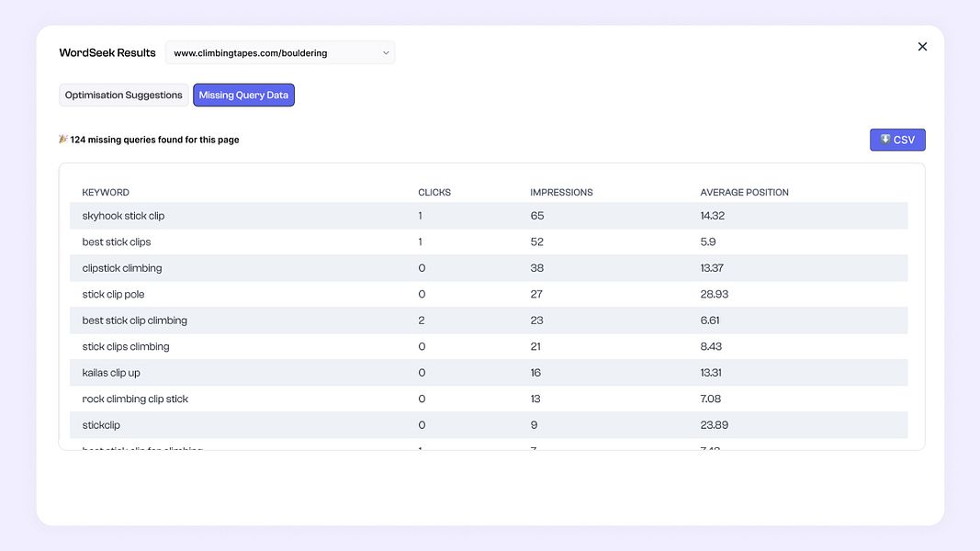980x551 pixels.
Task: Download missing queries as CSV
Action: [x=897, y=140]
